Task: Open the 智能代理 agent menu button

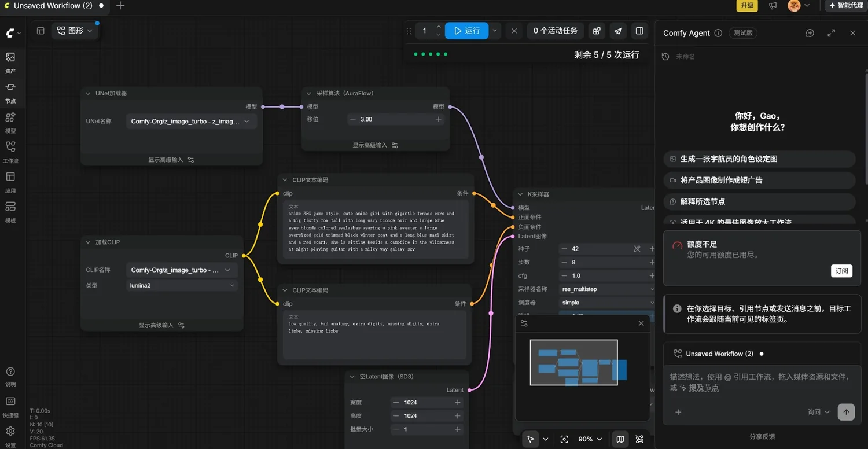Action: pos(846,6)
